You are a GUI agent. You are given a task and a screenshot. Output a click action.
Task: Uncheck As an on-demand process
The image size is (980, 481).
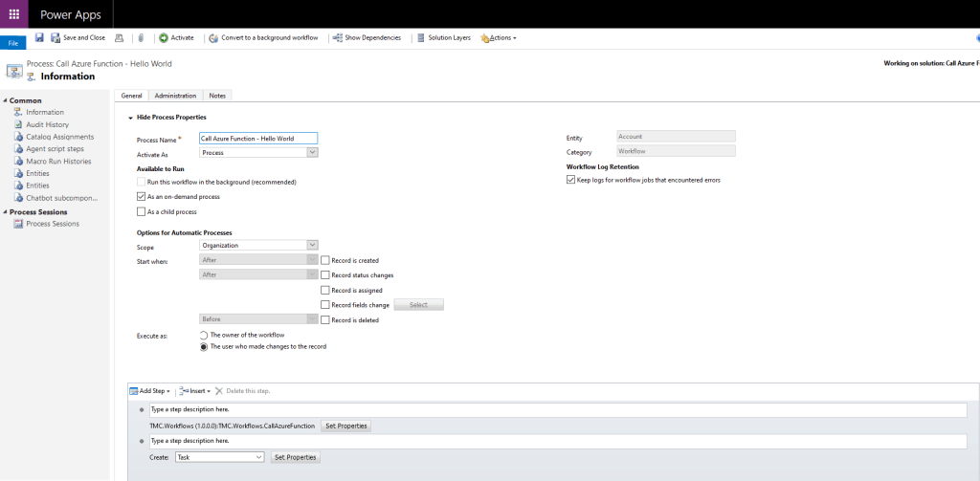pyautogui.click(x=142, y=196)
